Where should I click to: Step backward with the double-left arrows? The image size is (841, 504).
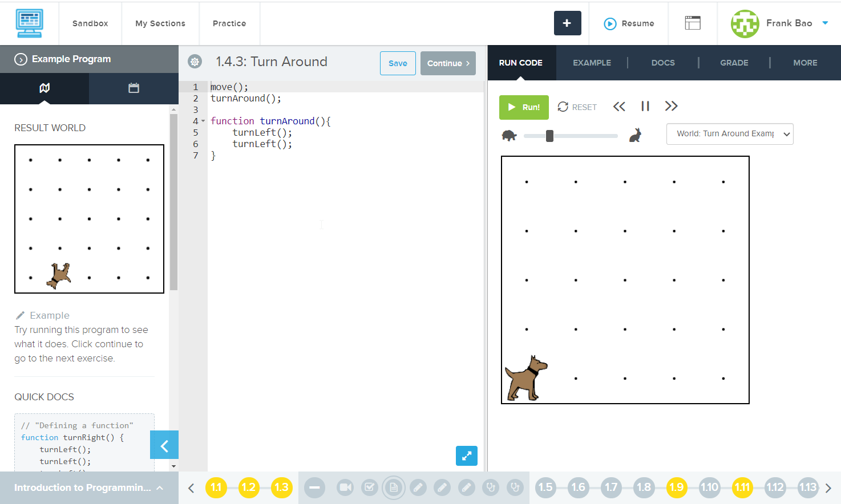(x=619, y=106)
